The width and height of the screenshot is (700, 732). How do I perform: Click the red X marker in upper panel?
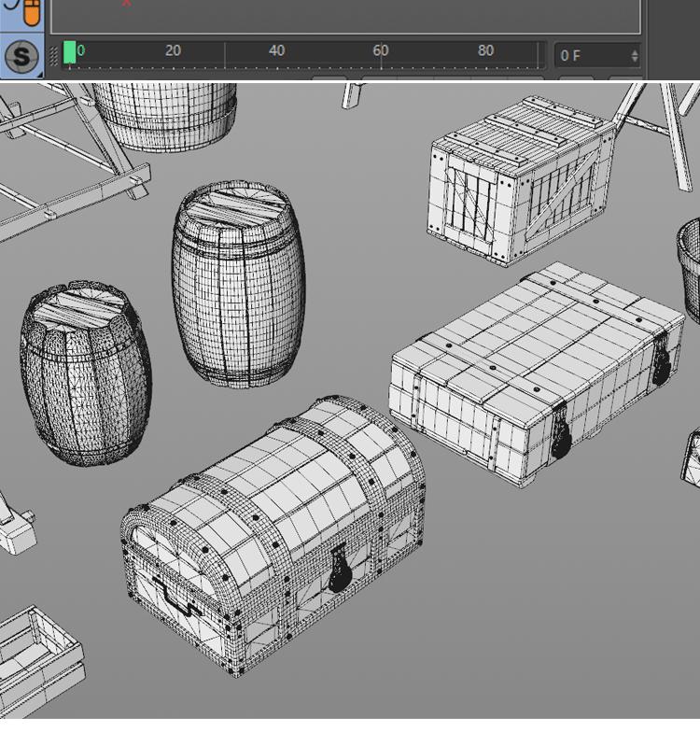click(x=127, y=3)
